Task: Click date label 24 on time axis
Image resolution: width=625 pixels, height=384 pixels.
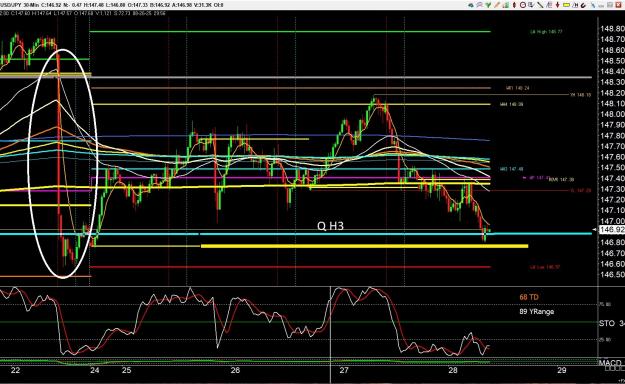Action: pos(94,370)
